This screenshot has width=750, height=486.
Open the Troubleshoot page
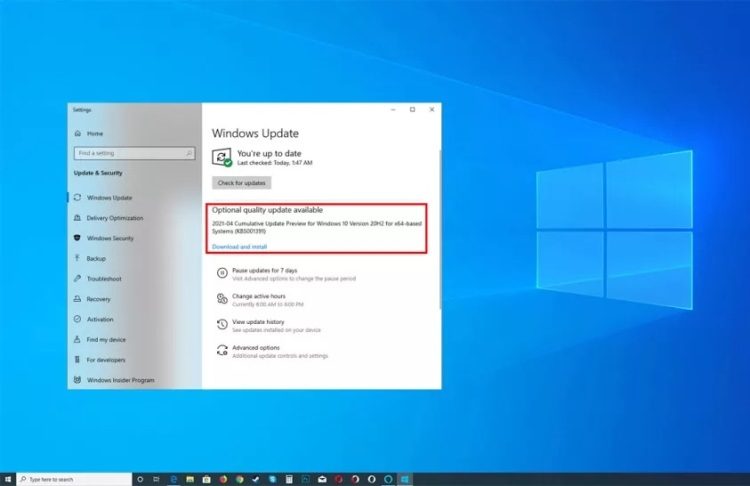pyautogui.click(x=103, y=279)
